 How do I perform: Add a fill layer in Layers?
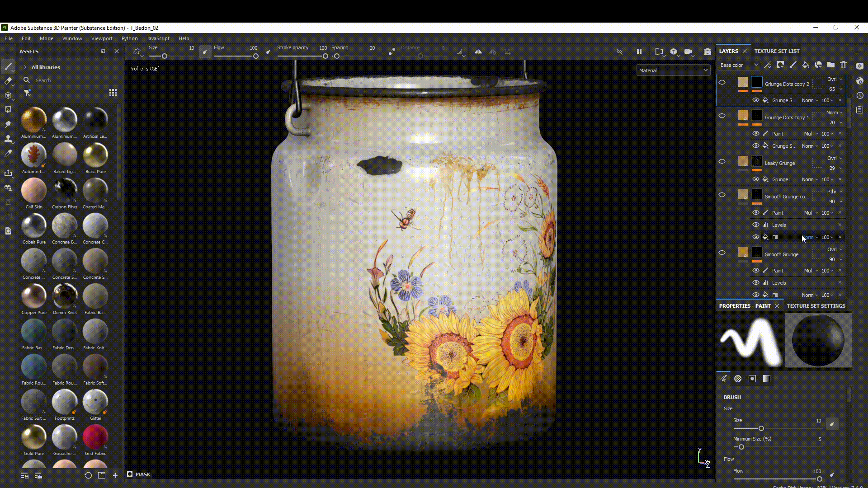[x=806, y=65]
